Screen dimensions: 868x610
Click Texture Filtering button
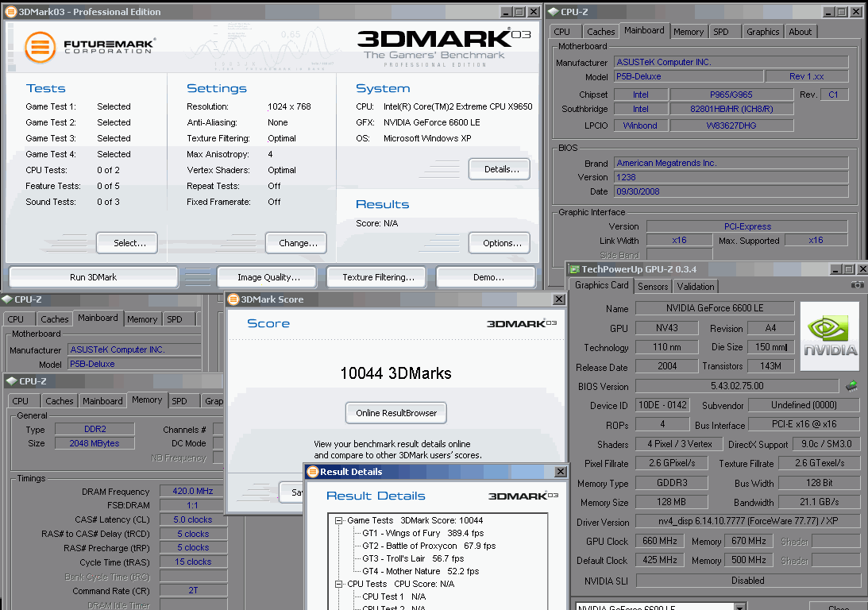[378, 277]
